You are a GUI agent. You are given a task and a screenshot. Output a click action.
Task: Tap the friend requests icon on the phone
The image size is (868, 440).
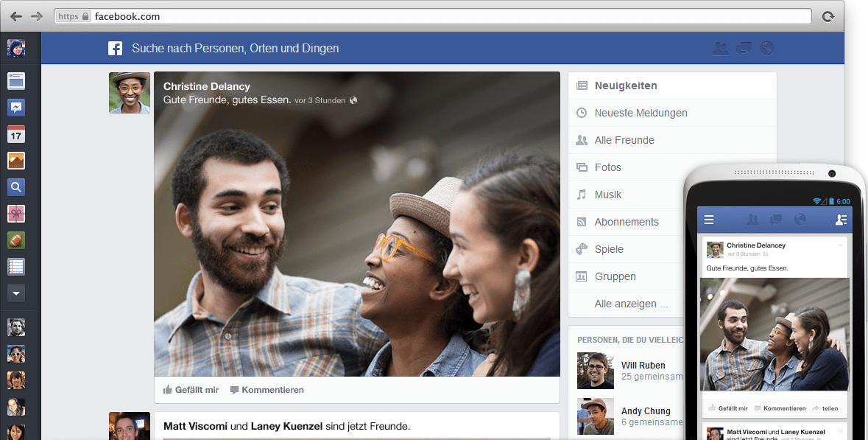click(753, 220)
